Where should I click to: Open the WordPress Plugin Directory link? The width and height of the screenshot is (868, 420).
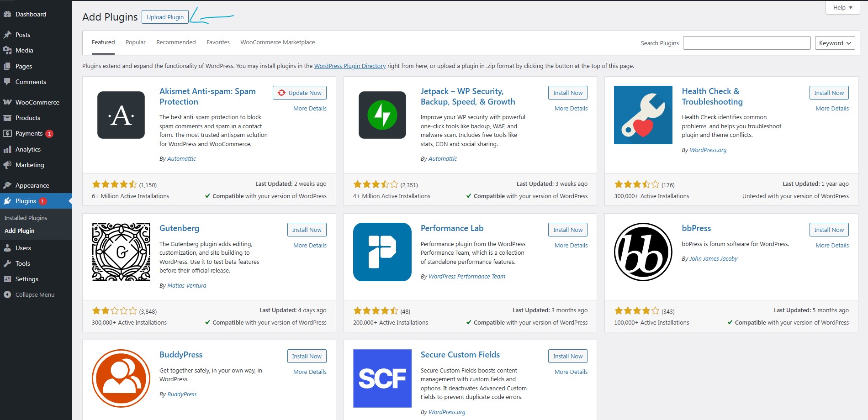[x=349, y=66]
